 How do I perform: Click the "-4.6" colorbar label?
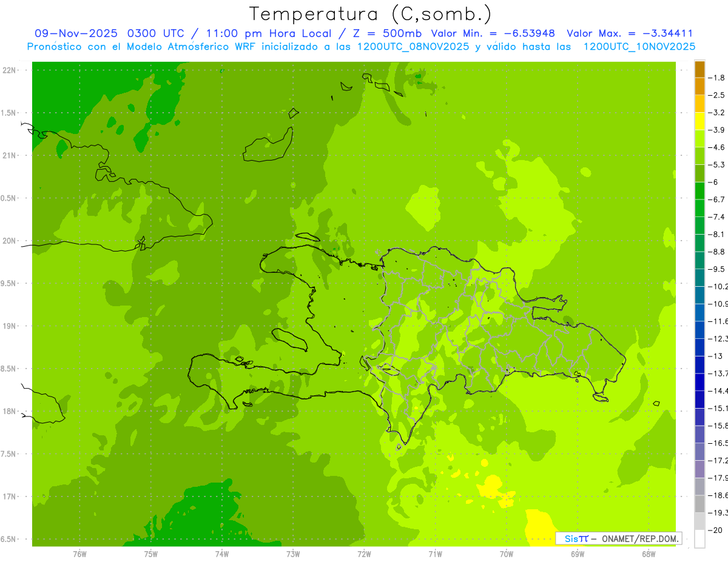pyautogui.click(x=717, y=147)
